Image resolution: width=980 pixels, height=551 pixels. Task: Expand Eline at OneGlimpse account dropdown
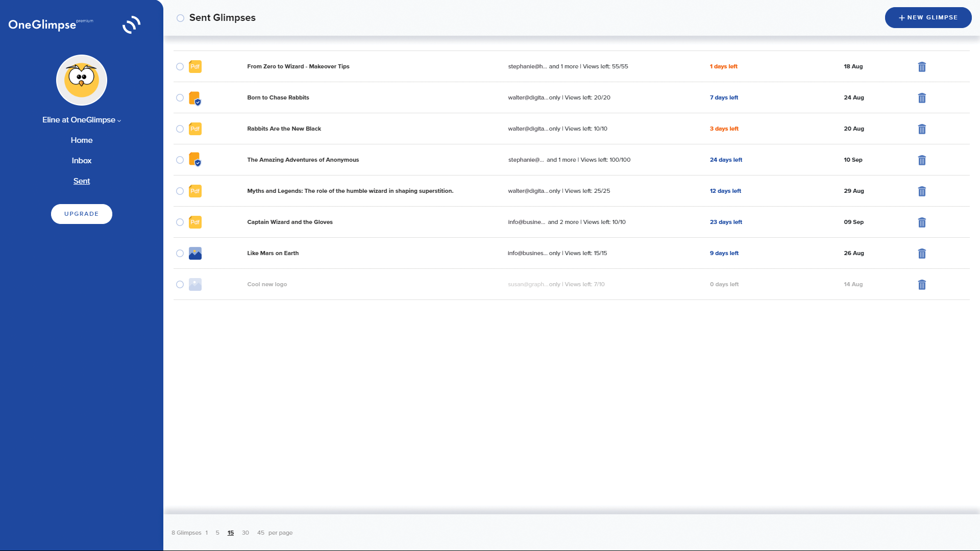tap(82, 120)
